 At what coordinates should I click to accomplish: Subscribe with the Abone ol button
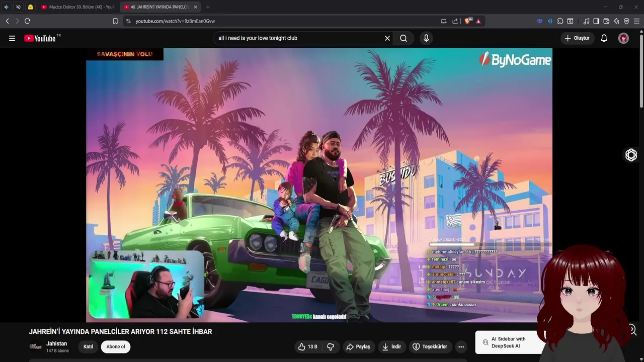point(116,346)
